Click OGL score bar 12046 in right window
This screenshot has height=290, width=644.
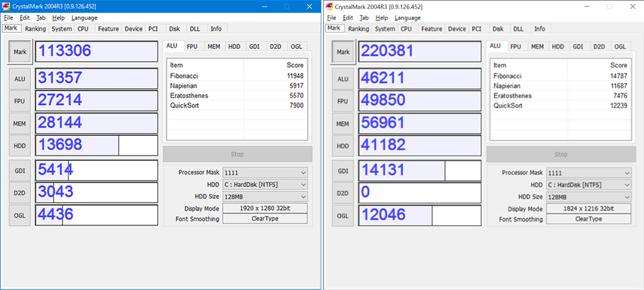(x=420, y=215)
